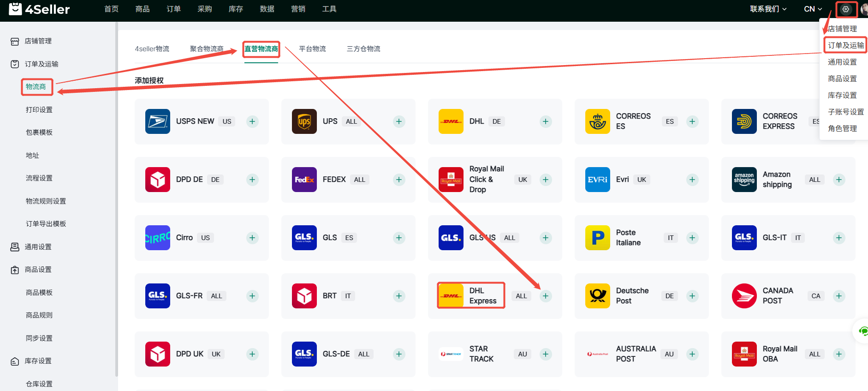Screen dimensions: 868x391
Task: Add Poste Italiane authorization
Action: tap(692, 238)
